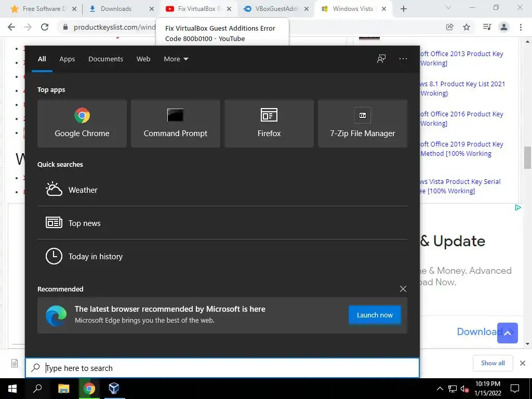Open Chrome three-dot menu
This screenshot has height=399, width=532.
coord(521,27)
